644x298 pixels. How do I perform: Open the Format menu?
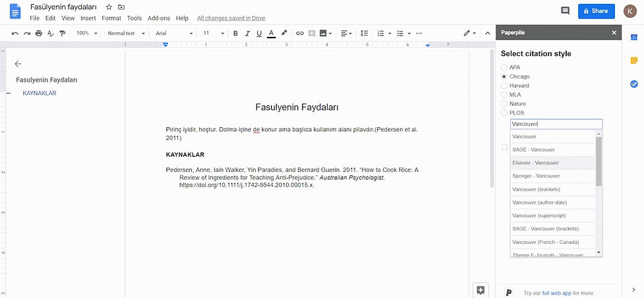tap(111, 18)
